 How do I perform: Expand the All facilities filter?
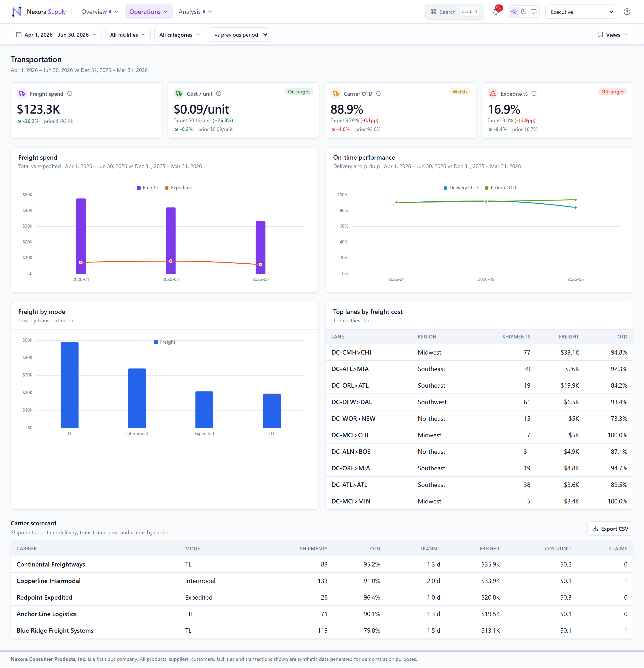click(127, 35)
